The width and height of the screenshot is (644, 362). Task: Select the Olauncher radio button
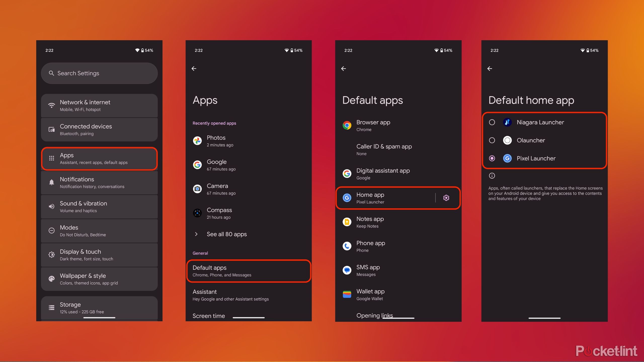coord(492,140)
